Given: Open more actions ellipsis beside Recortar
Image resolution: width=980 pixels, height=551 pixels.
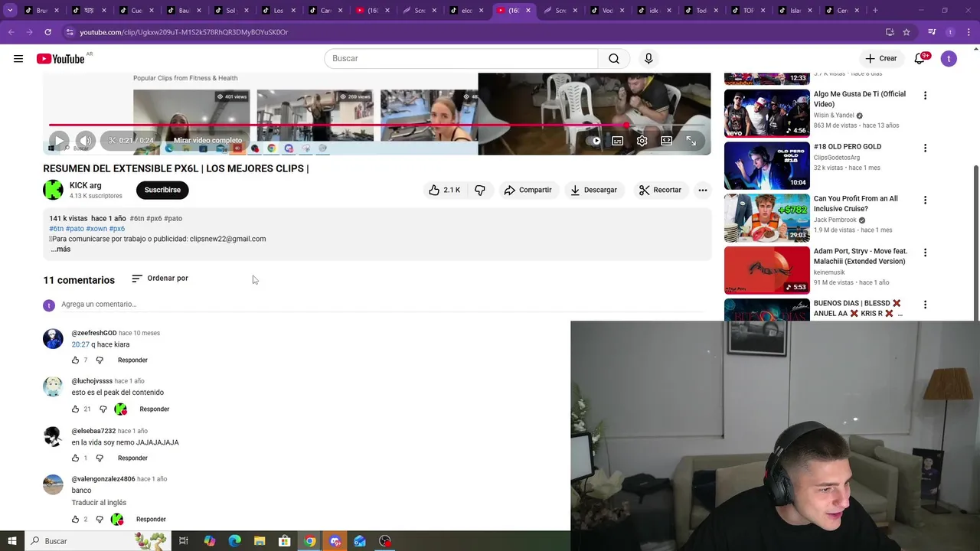Looking at the screenshot, I should coord(703,190).
